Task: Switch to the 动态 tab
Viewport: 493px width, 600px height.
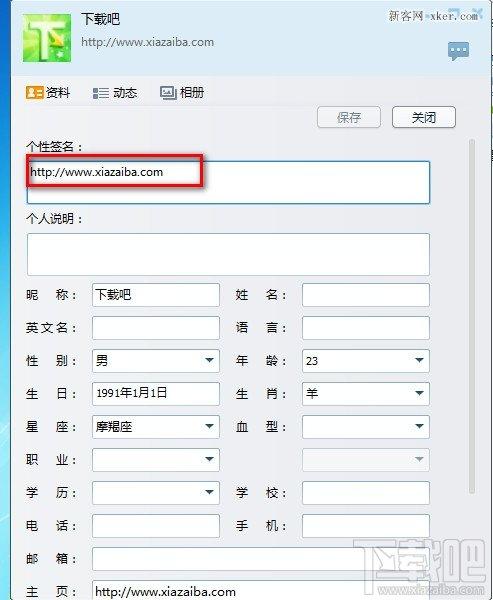Action: 115,93
